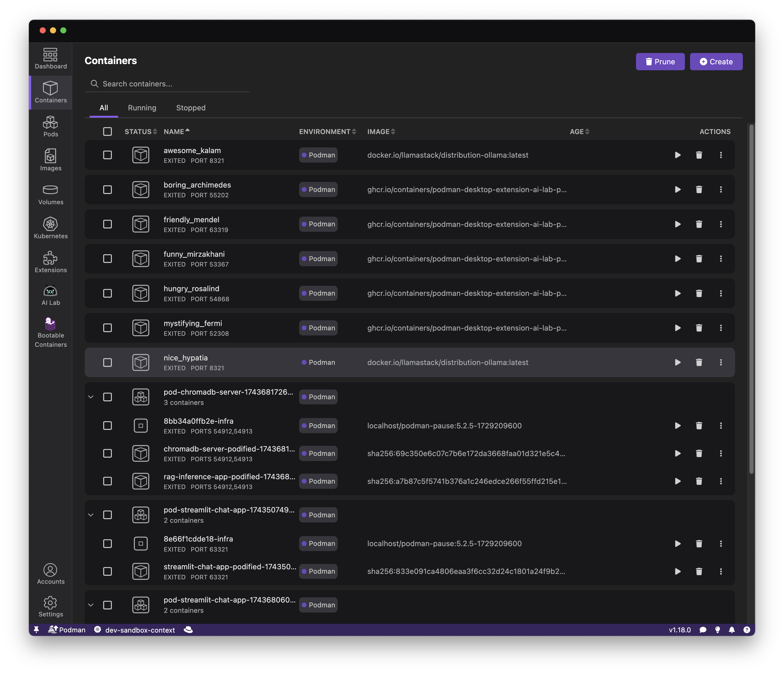Prune unused containers

(x=660, y=61)
